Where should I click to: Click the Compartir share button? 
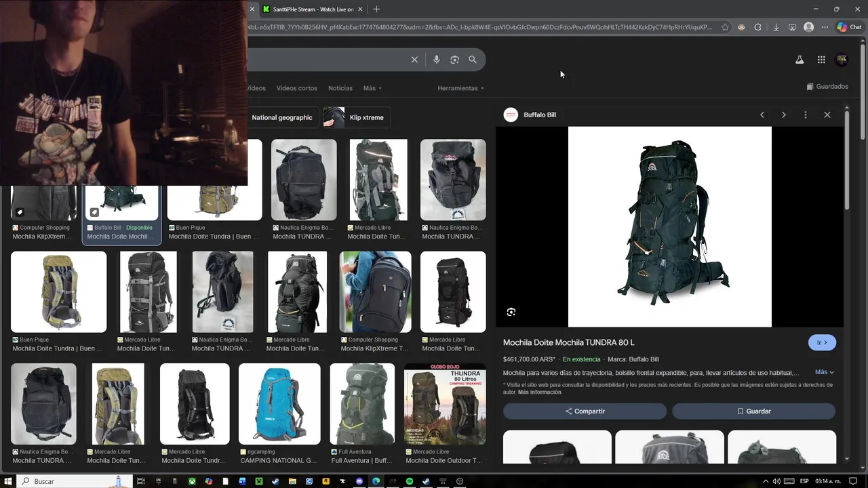585,411
